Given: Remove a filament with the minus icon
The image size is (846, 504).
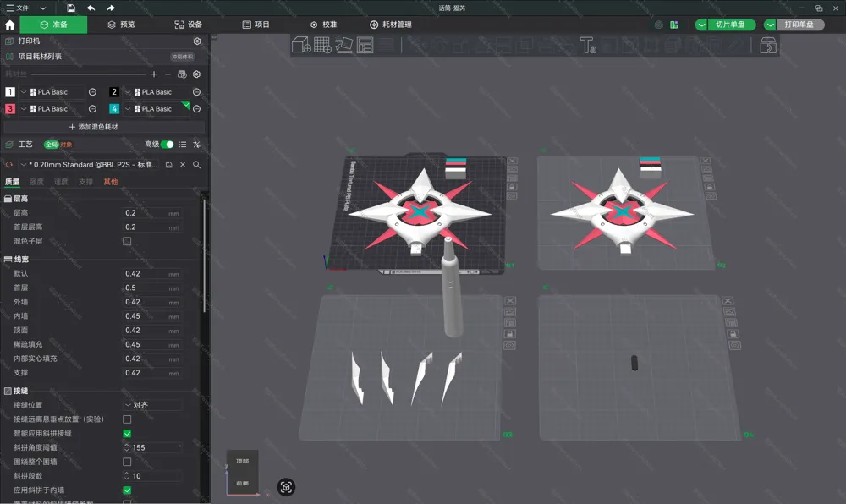Looking at the screenshot, I should 168,74.
